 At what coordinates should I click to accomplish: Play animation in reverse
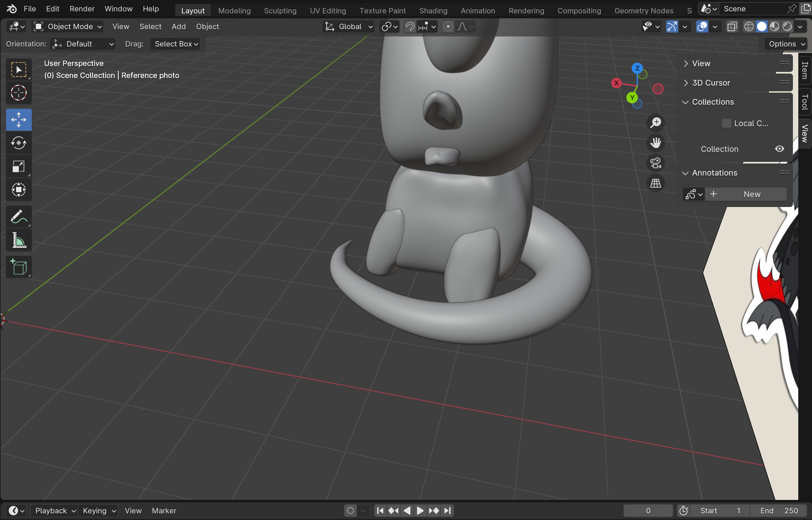click(x=407, y=511)
